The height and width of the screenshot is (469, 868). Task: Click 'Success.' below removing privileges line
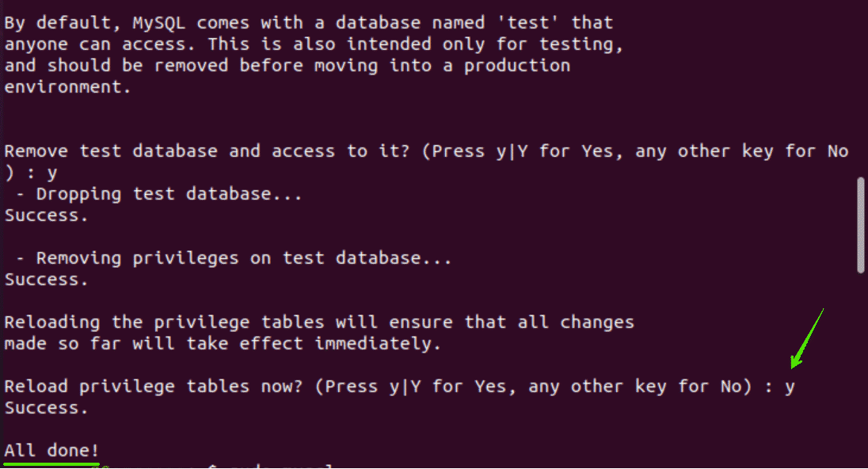click(46, 280)
